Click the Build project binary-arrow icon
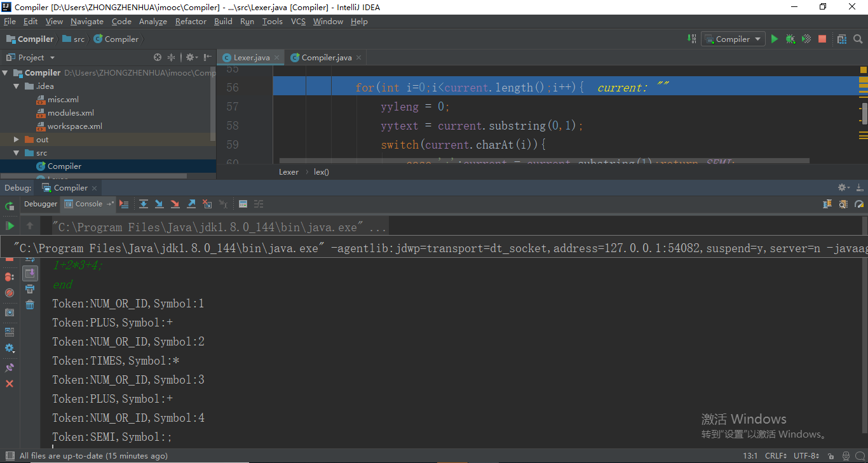The height and width of the screenshot is (463, 868). click(691, 39)
